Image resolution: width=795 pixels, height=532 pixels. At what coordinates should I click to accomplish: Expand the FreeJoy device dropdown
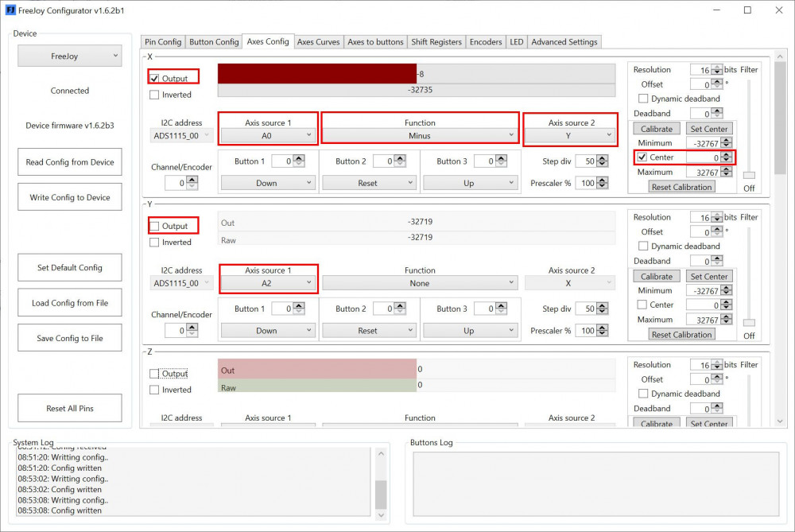pyautogui.click(x=70, y=56)
